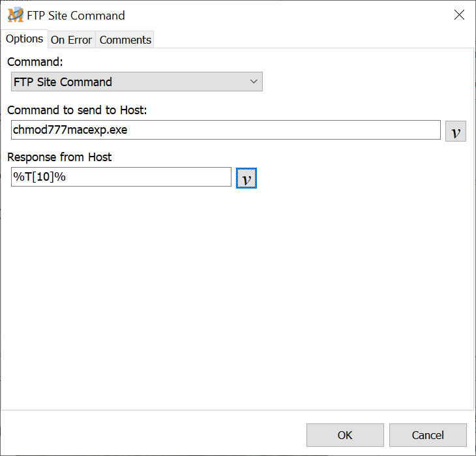Cancel the dialog with Cancel button
The height and width of the screenshot is (456, 476).
(x=428, y=435)
